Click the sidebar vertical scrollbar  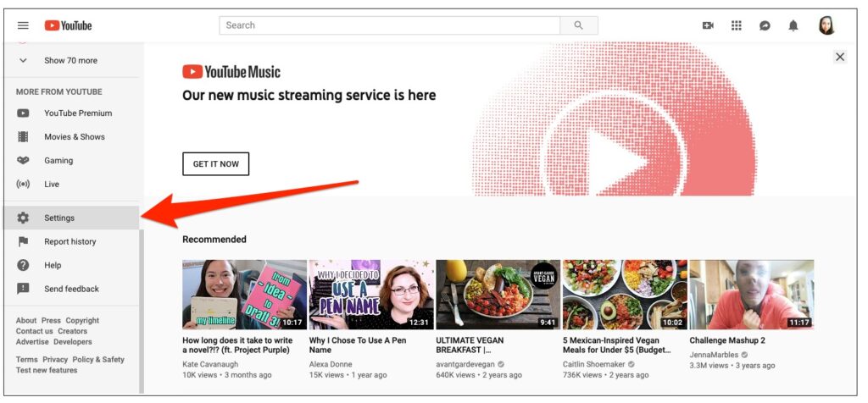142,310
